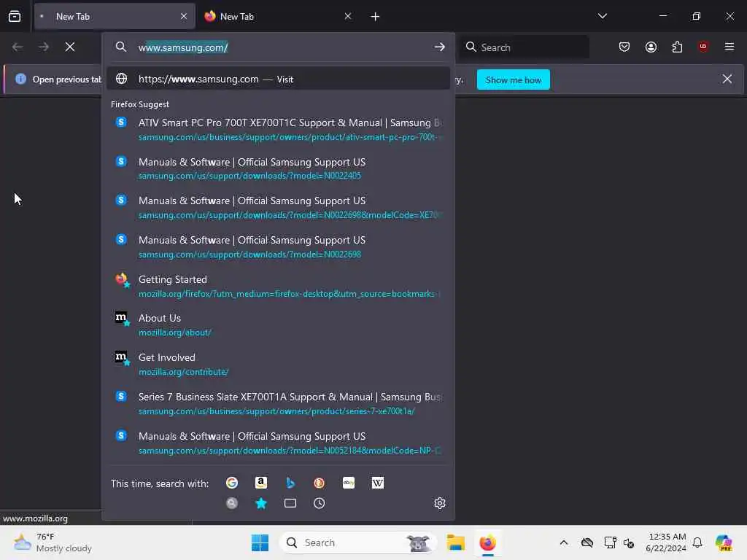Expand the list all tabs dropdown

point(602,16)
